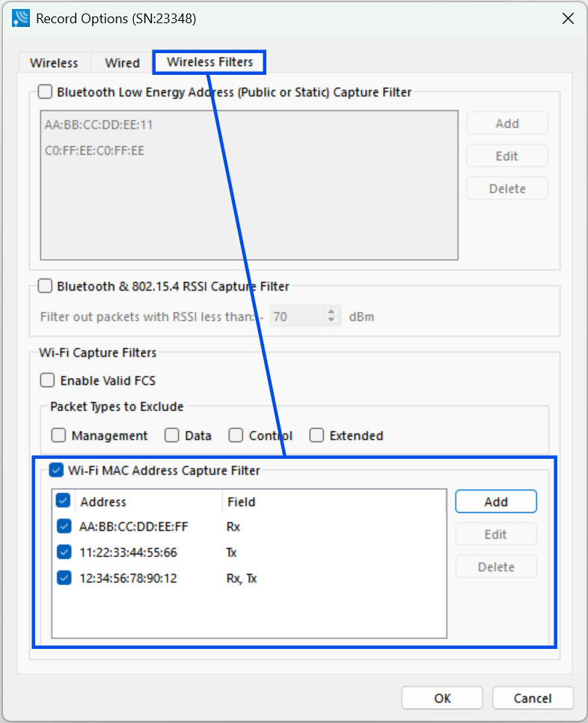The image size is (588, 723).
Task: Decrease RSSI threshold with down arrow
Action: pos(331,320)
